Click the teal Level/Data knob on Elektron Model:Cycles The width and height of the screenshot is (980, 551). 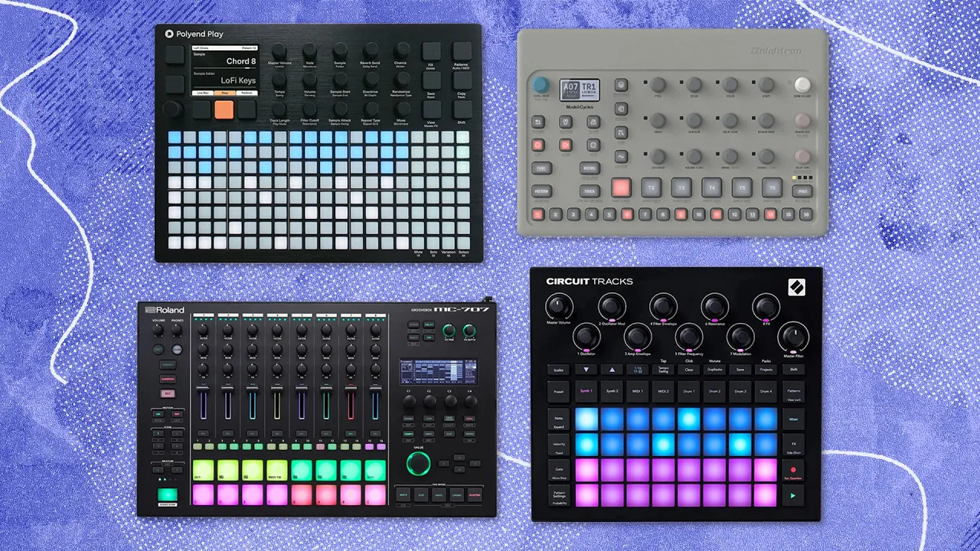[541, 84]
